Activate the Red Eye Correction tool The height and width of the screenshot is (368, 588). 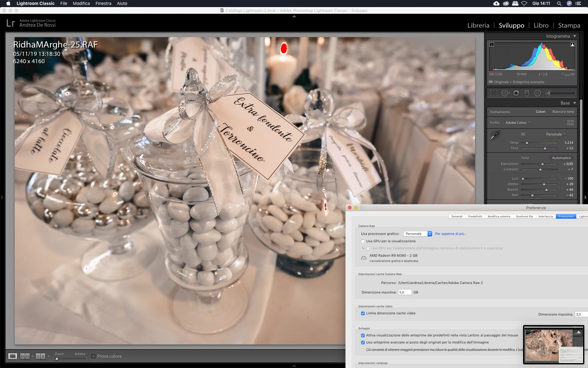coord(516,93)
